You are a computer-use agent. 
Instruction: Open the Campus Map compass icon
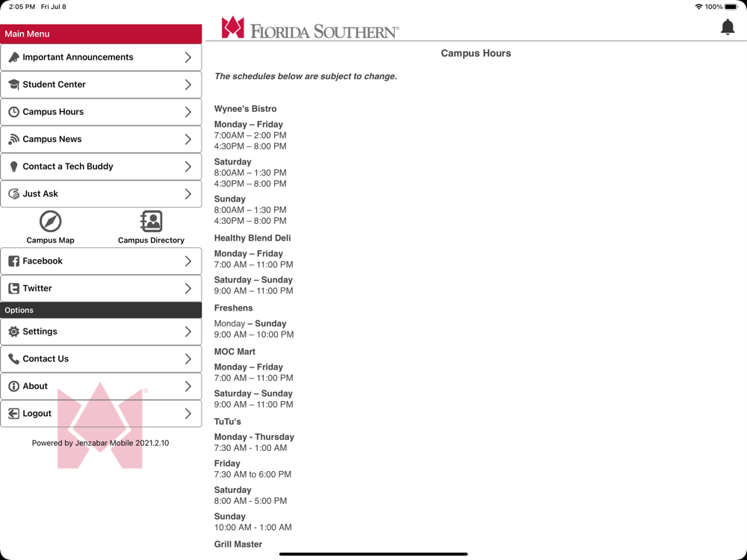point(50,222)
